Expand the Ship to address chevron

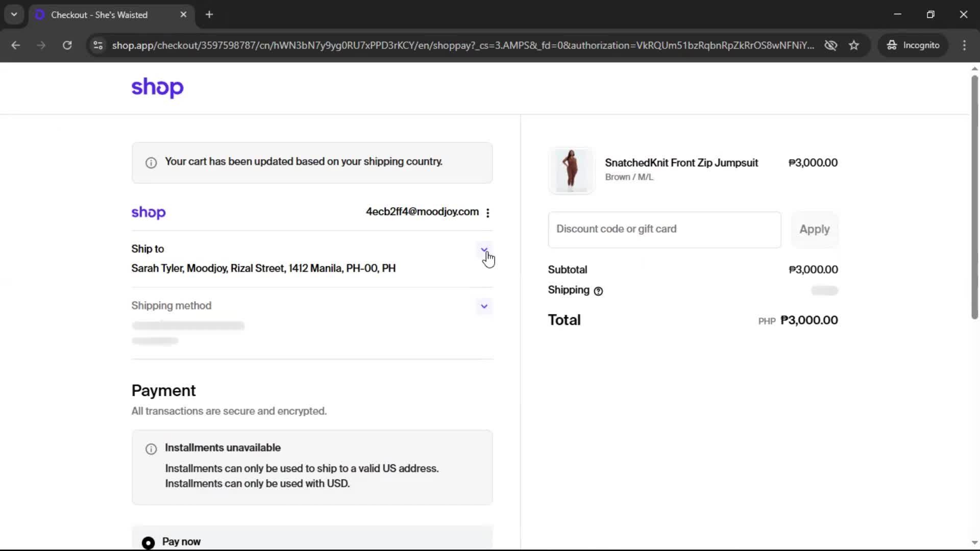coord(484,249)
